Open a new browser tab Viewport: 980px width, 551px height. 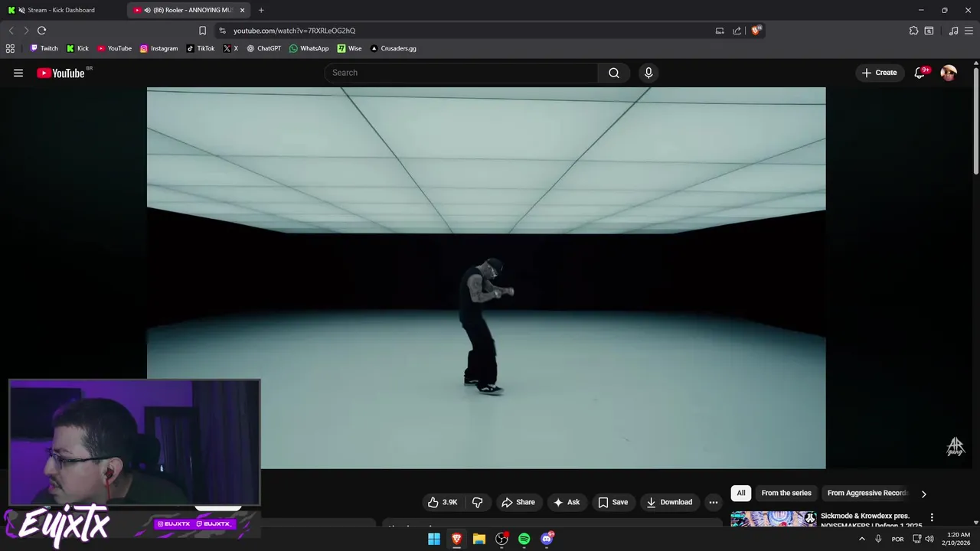[x=261, y=10]
